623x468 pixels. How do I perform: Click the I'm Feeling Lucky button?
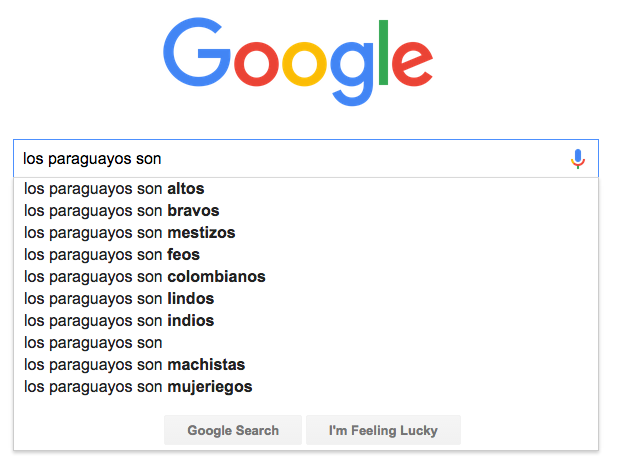(383, 430)
